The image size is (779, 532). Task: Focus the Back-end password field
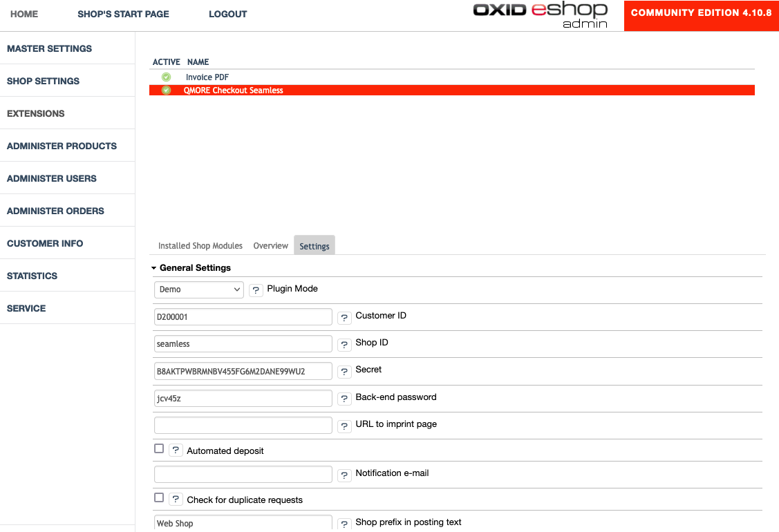click(243, 399)
